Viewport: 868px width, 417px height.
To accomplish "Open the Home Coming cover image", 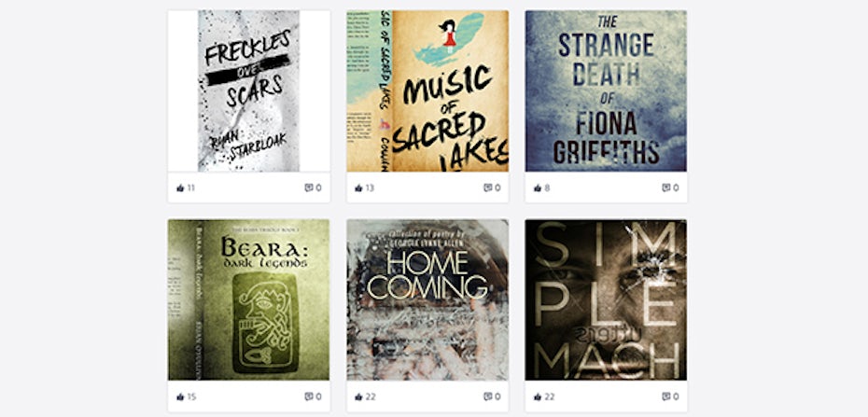I will tap(427, 299).
